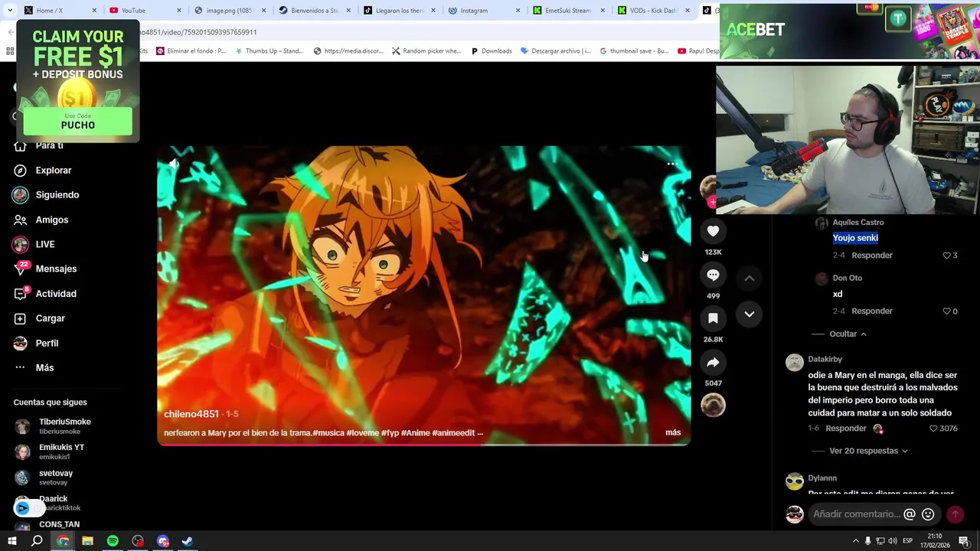Open TiberiusSmoke followed account

(x=65, y=426)
